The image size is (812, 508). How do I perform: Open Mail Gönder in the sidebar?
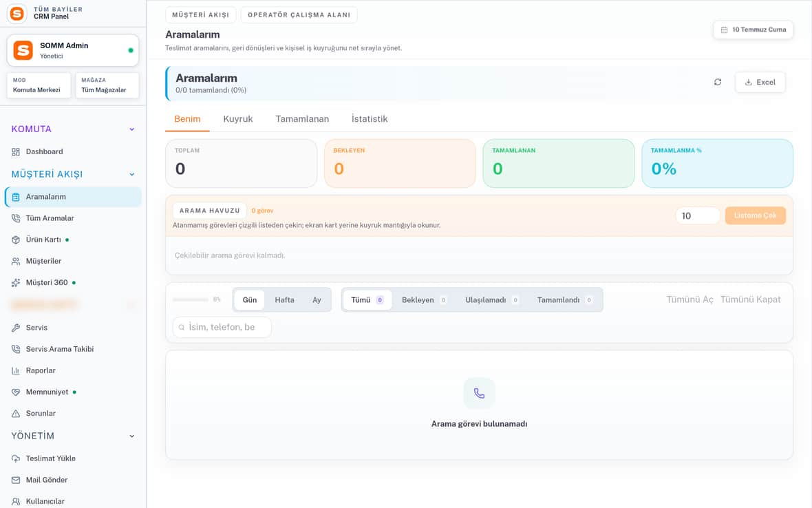click(73, 480)
